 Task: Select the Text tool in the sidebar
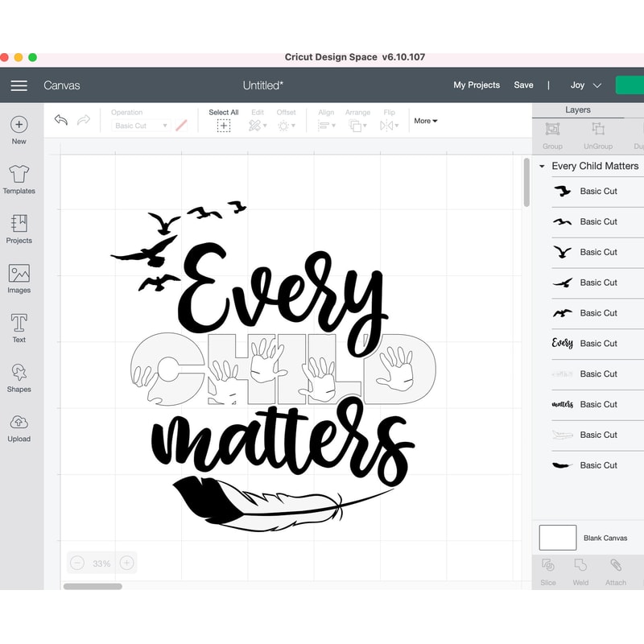pos(19,327)
